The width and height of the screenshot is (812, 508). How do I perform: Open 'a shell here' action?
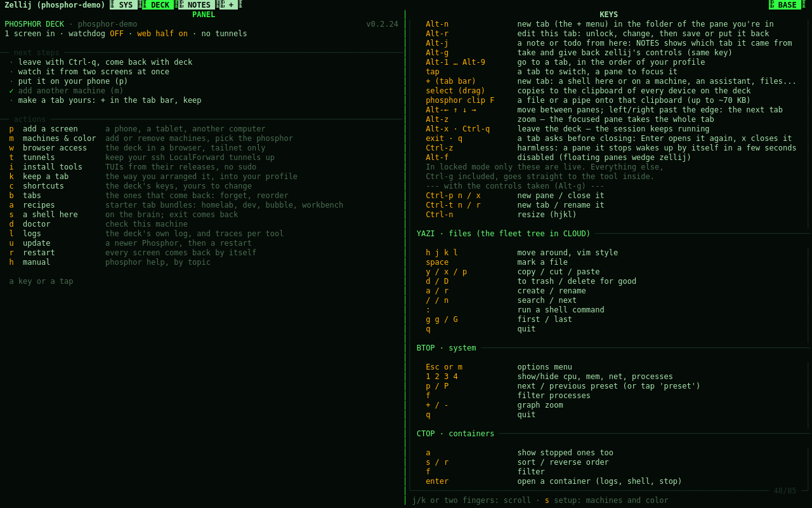click(x=124, y=215)
